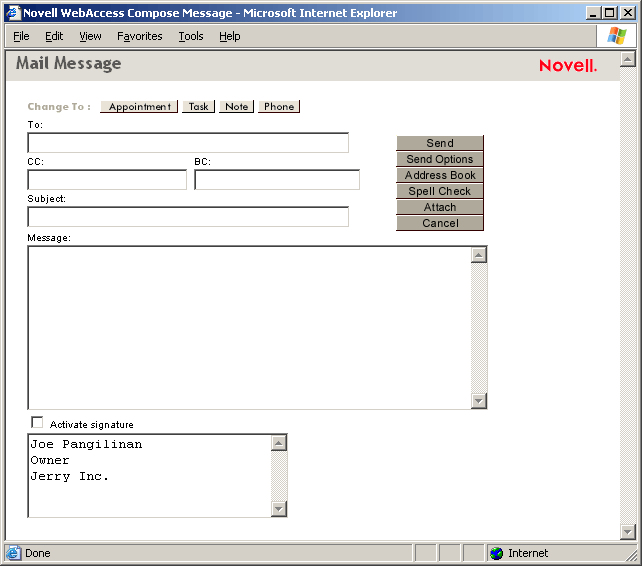Click the Windows flag throbber icon

coord(617,36)
